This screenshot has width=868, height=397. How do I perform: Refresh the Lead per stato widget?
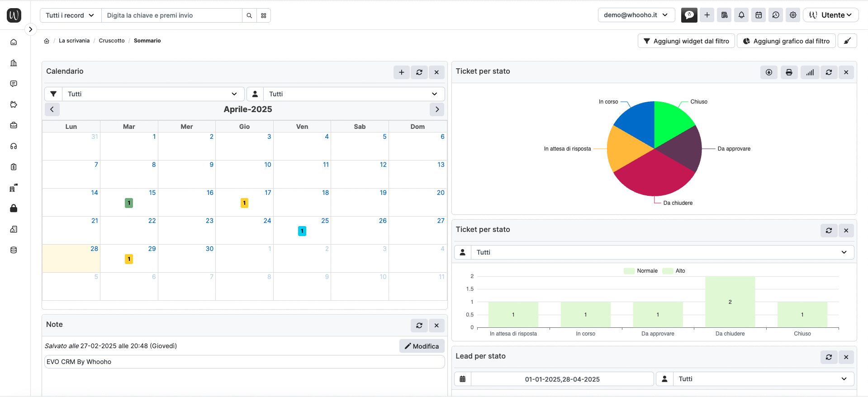click(829, 357)
